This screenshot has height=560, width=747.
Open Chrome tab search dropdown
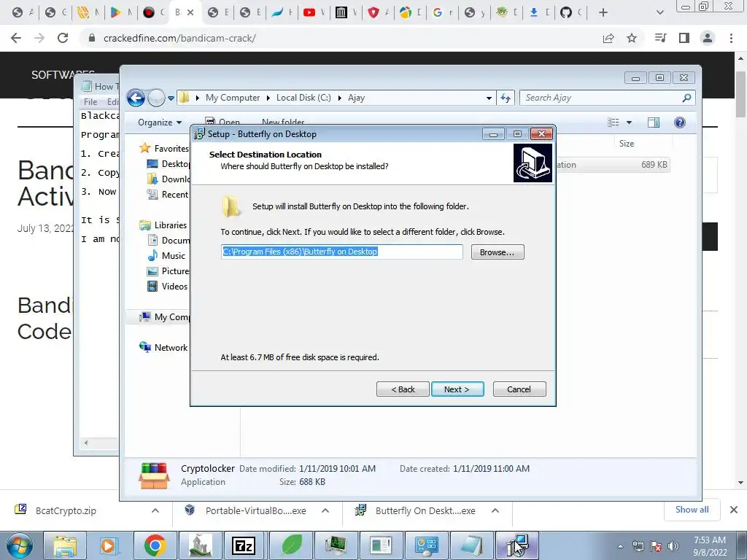[x=659, y=12]
